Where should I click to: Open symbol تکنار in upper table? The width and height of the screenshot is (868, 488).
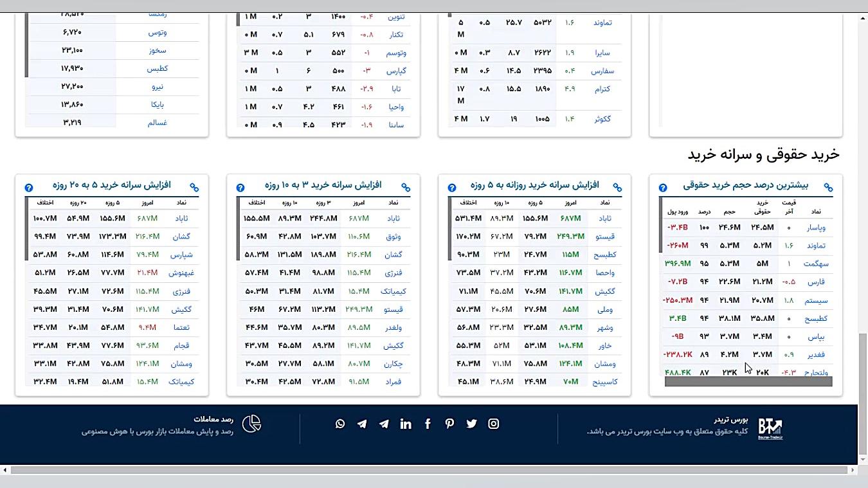coord(397,34)
